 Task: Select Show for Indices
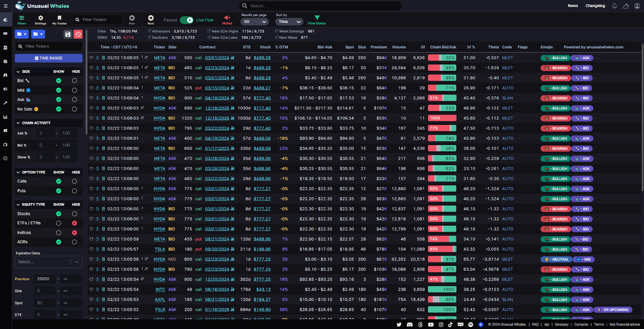pyautogui.click(x=59, y=233)
